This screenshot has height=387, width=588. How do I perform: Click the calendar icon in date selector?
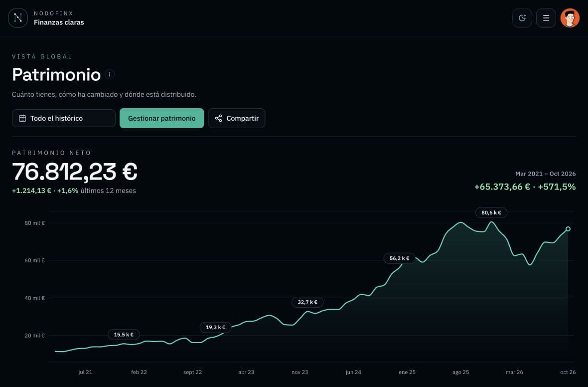click(x=22, y=118)
